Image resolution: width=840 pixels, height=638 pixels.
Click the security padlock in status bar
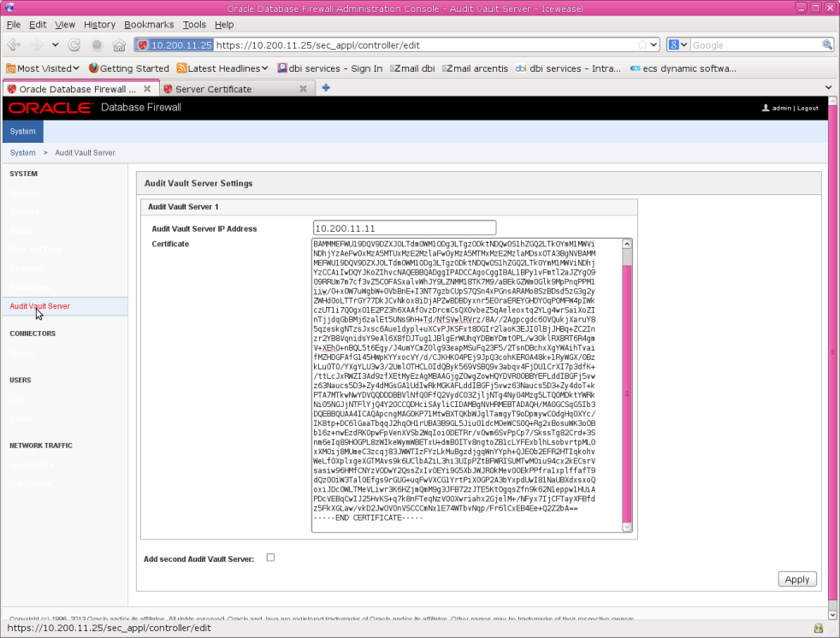click(818, 628)
